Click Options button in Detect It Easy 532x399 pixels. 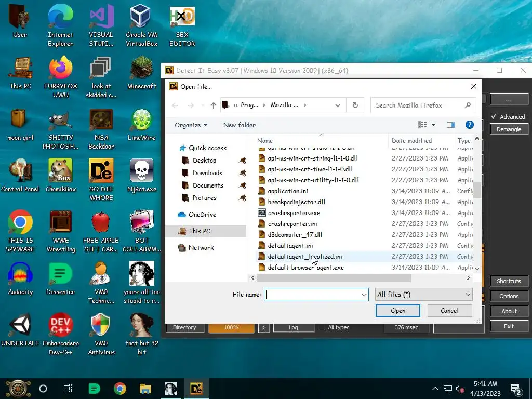click(509, 296)
